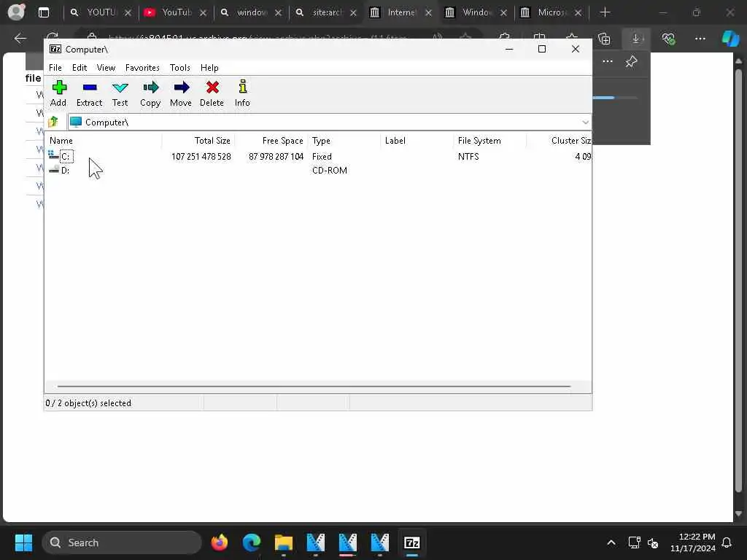Select the C: drive row
Viewport: 747px width, 560px height.
[x=318, y=156]
